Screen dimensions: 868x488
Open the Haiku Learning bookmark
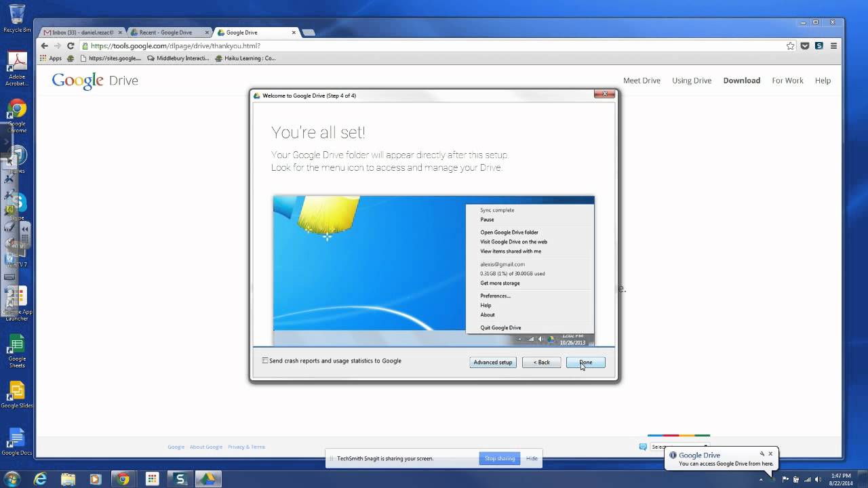coord(245,58)
